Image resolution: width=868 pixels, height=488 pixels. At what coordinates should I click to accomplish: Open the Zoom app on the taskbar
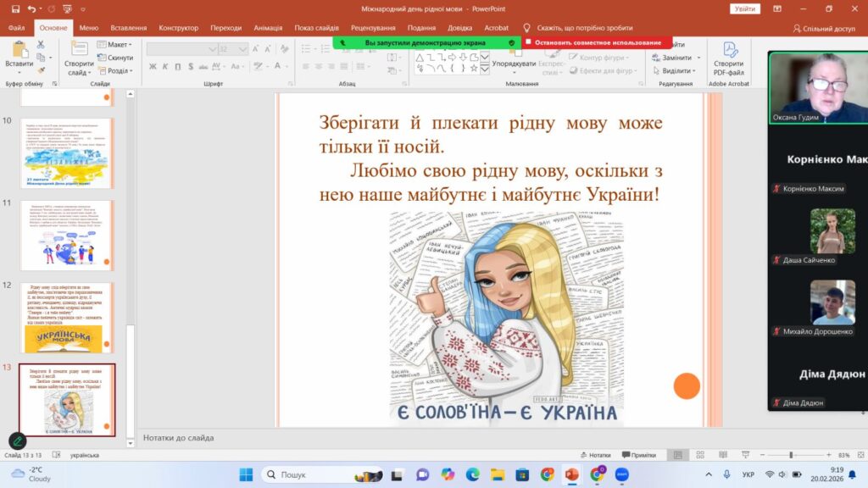[x=621, y=474]
